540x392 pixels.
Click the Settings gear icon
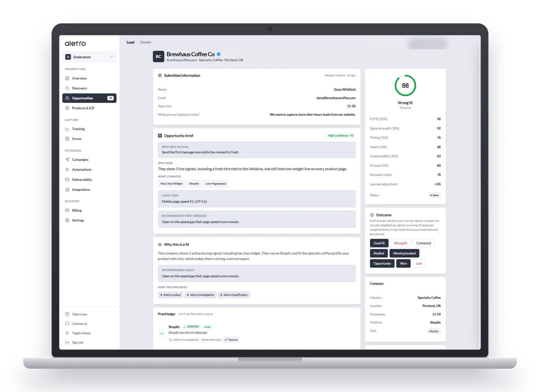click(67, 220)
